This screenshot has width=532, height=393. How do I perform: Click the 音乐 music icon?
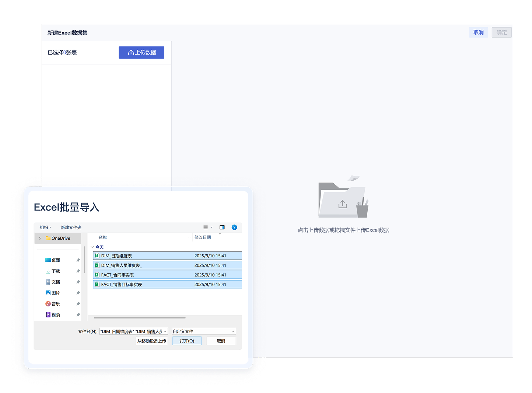coord(48,304)
